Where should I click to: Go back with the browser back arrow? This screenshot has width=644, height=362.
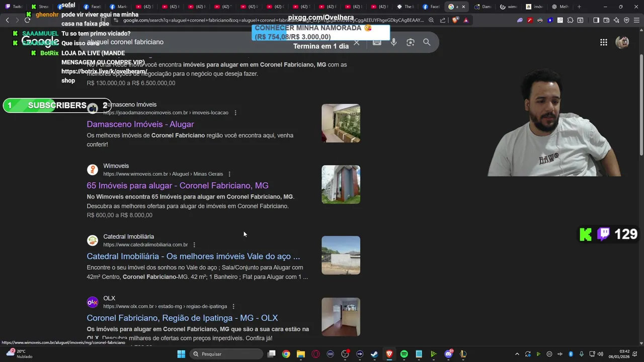pyautogui.click(x=7, y=20)
